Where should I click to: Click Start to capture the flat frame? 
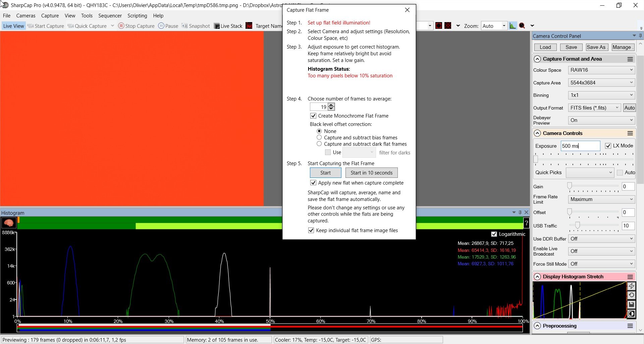[325, 173]
